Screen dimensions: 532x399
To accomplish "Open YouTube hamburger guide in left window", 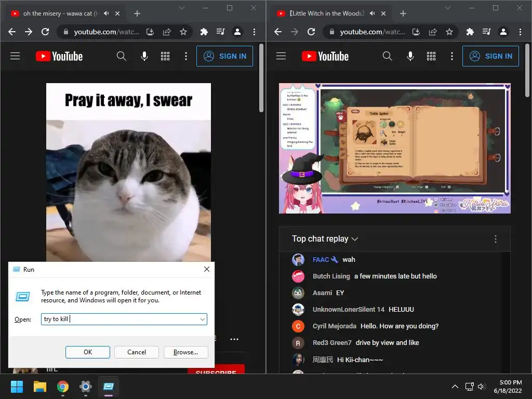I will coord(15,56).
